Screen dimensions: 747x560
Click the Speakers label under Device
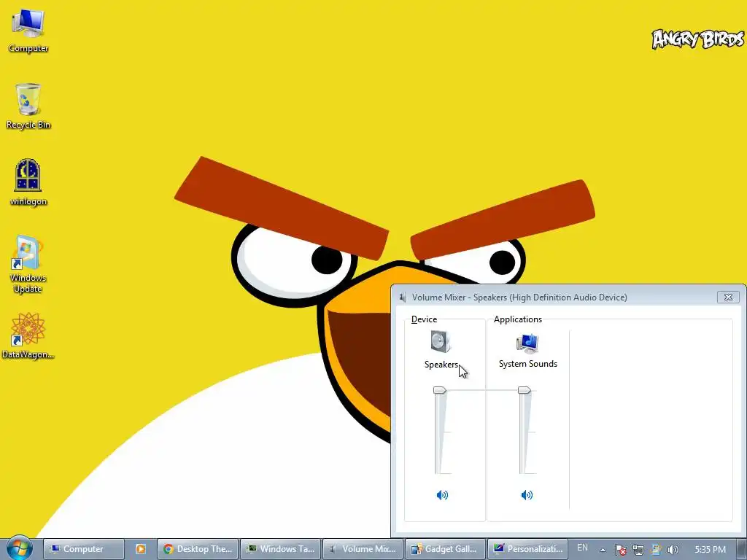click(x=441, y=365)
